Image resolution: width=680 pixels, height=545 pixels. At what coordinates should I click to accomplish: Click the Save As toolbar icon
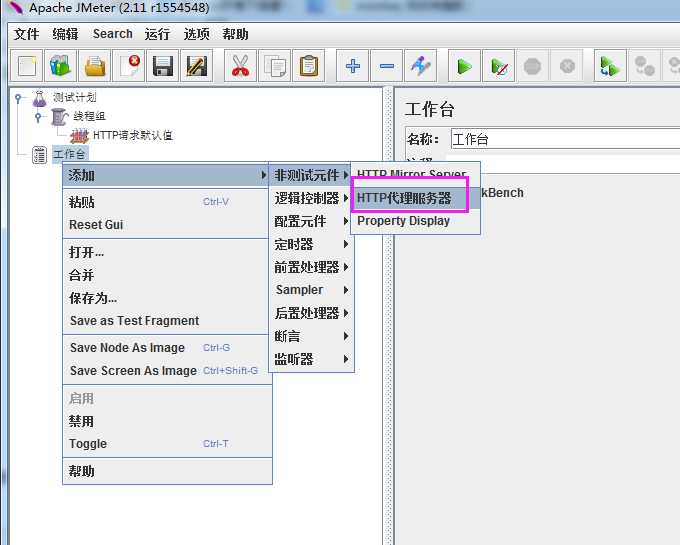(x=197, y=66)
